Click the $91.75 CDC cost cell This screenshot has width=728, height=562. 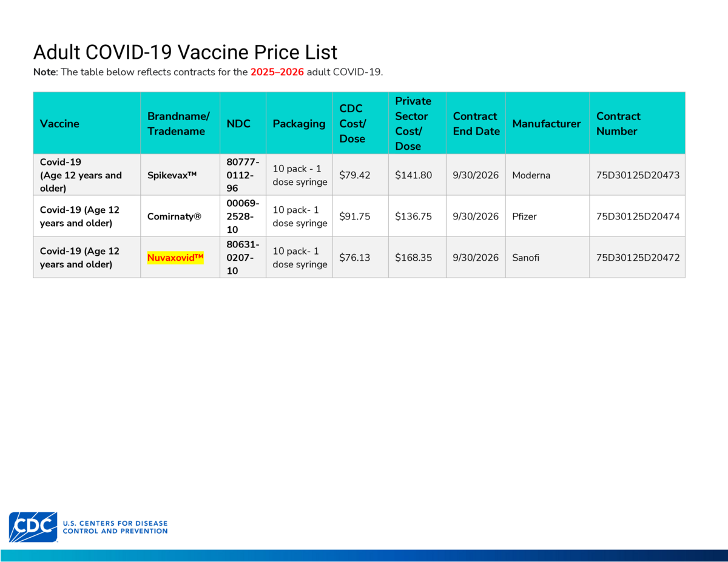360,216
